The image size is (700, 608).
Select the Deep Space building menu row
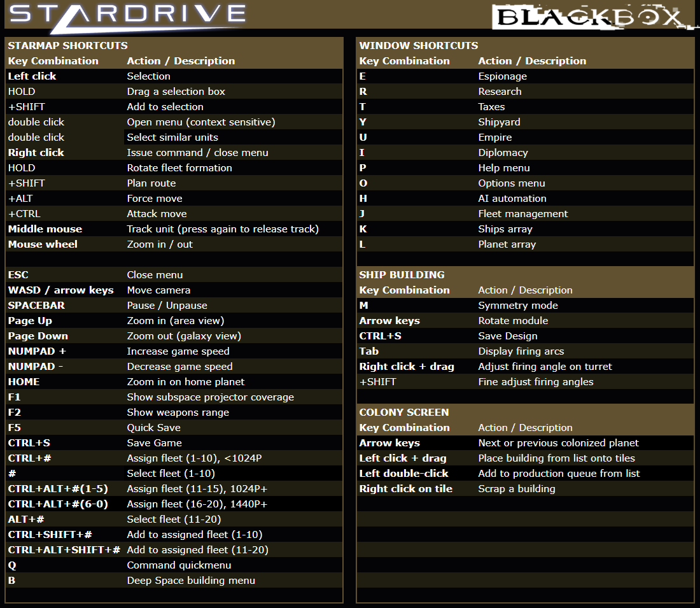tap(174, 581)
